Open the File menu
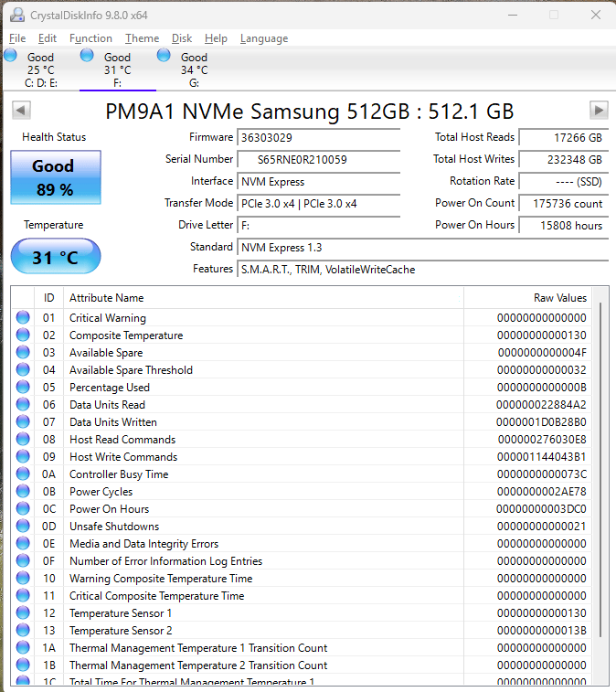This screenshot has height=692, width=616. coord(17,38)
